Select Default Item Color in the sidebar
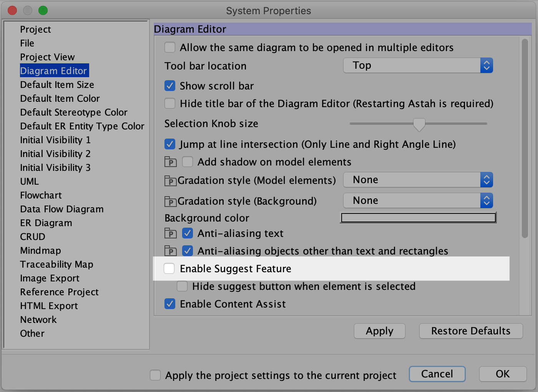 (x=60, y=99)
